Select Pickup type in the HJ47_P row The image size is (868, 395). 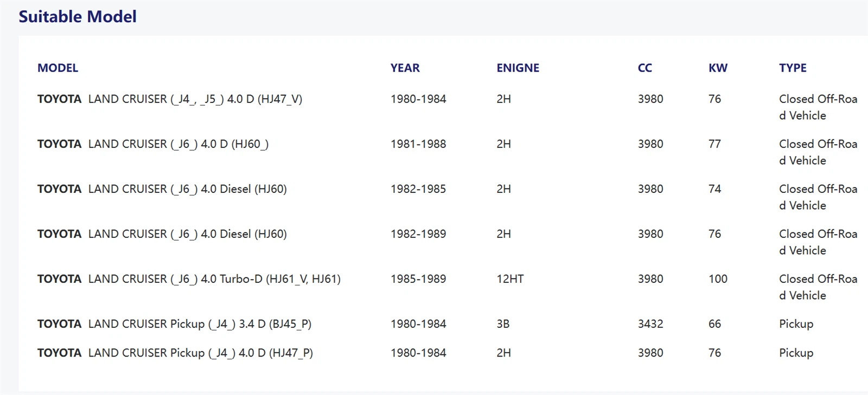(796, 353)
